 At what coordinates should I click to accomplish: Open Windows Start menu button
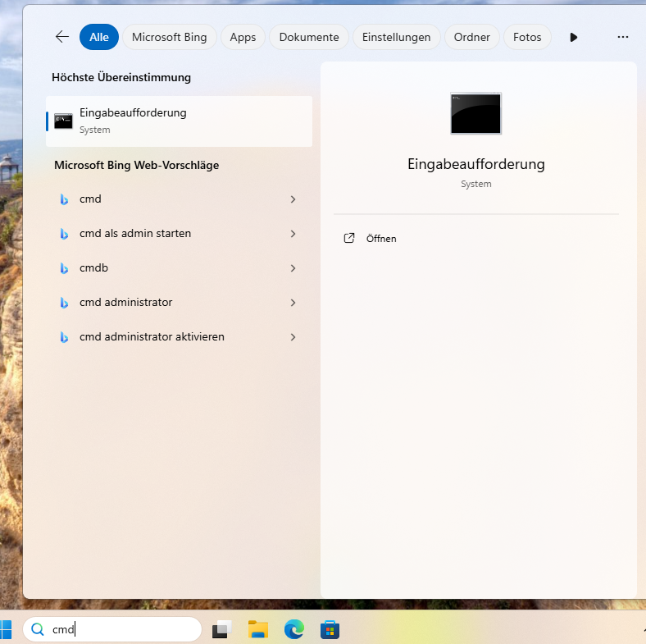5,629
